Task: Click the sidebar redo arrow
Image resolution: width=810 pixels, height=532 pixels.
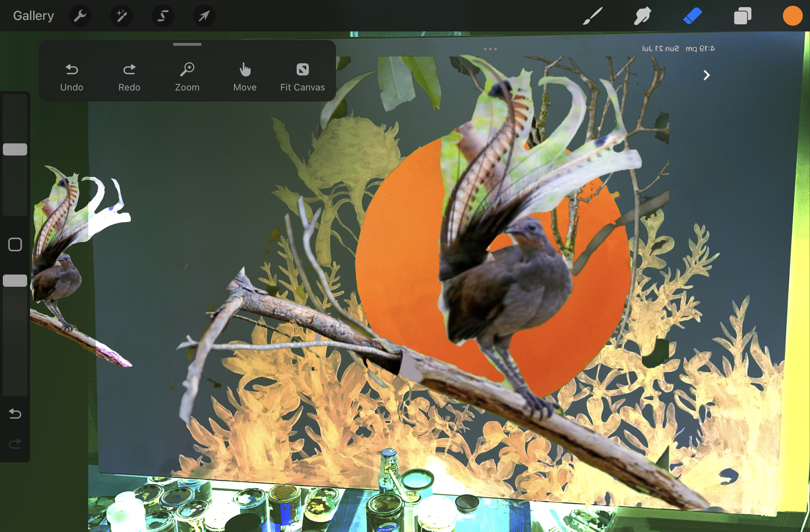Action: [x=15, y=444]
